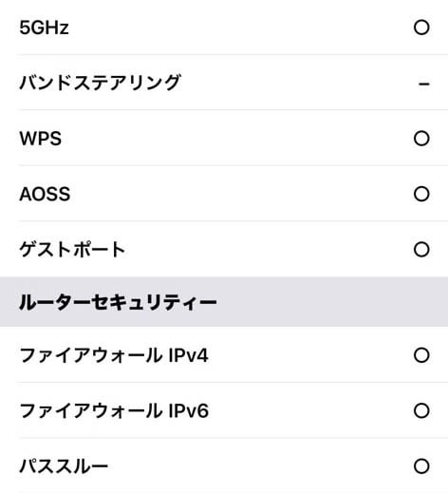
Task: Tap the パススルー circle indicator
Action: [421, 466]
